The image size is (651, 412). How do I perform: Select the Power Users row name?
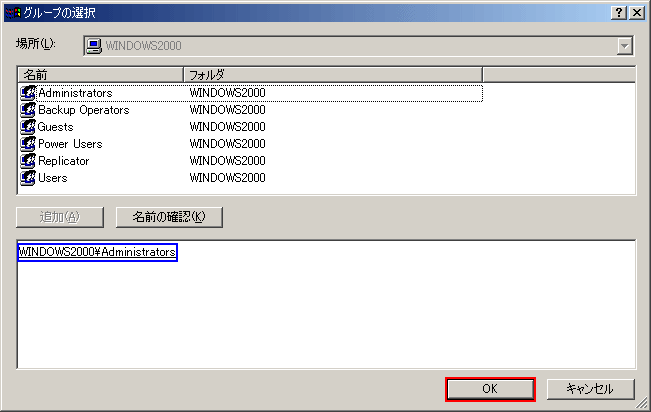point(70,144)
